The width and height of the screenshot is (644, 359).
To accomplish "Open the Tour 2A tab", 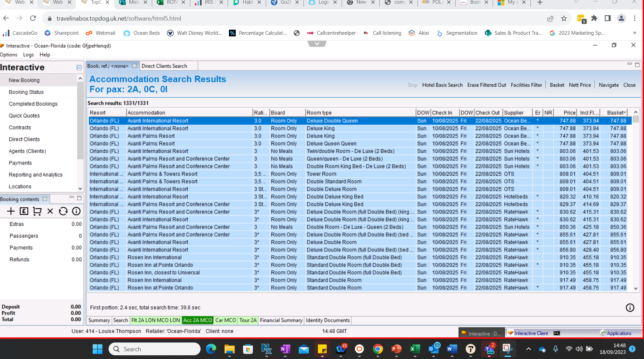I will (248, 320).
